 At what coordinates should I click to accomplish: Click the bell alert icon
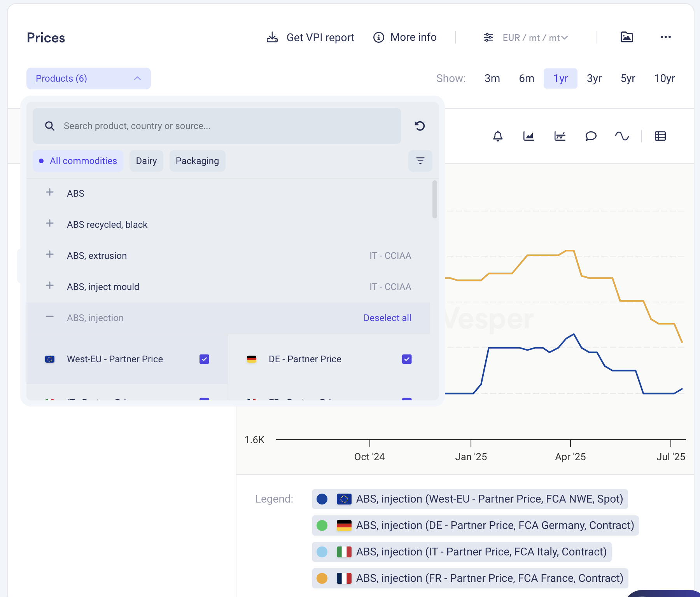[498, 136]
